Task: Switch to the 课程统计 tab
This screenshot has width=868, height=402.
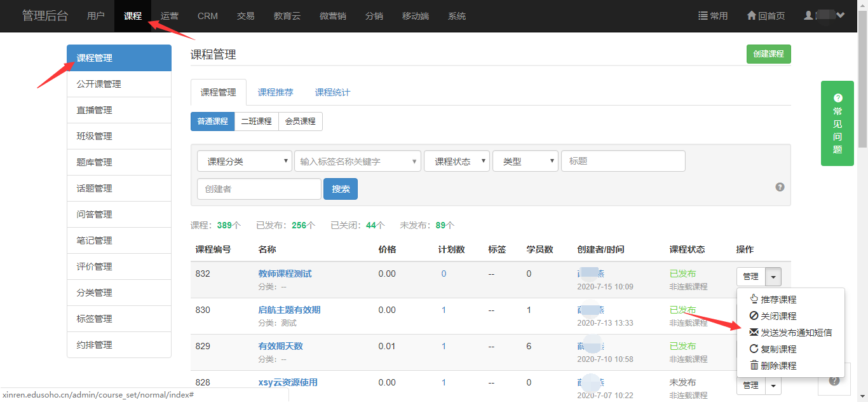Action: 332,92
